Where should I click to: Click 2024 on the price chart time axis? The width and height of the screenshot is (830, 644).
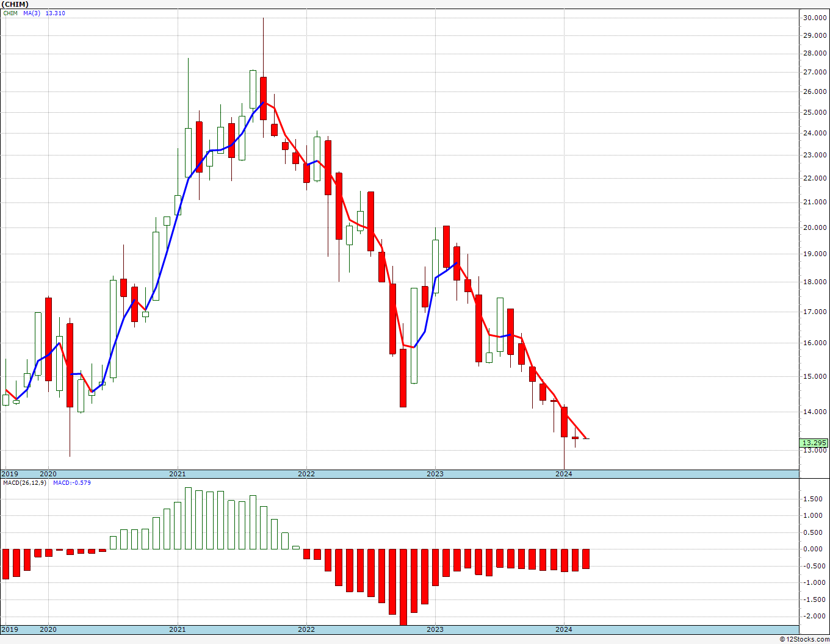pyautogui.click(x=564, y=474)
